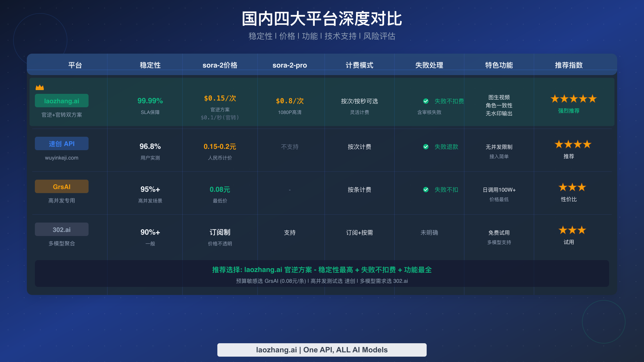
Task: Click the 稳定性 column header
Action: 150,65
